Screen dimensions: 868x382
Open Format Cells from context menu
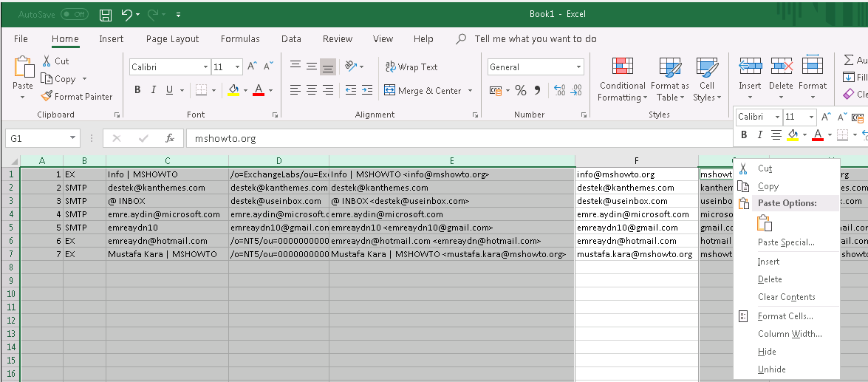click(786, 316)
